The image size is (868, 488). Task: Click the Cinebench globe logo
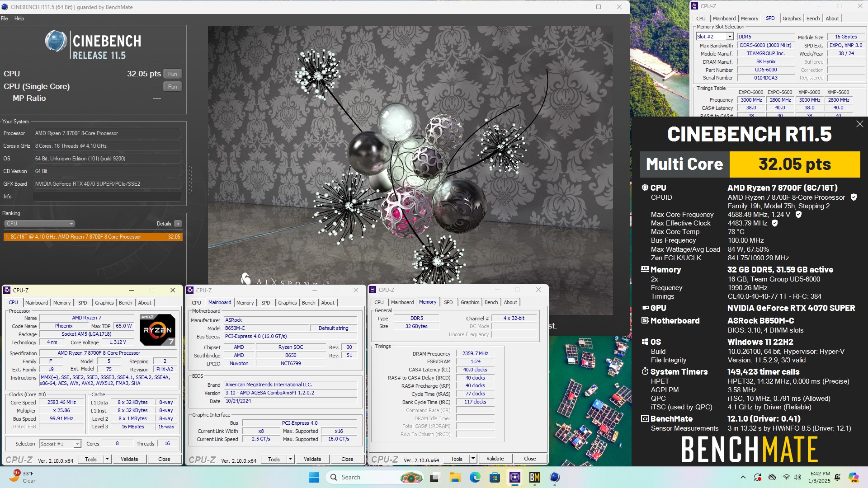click(56, 41)
